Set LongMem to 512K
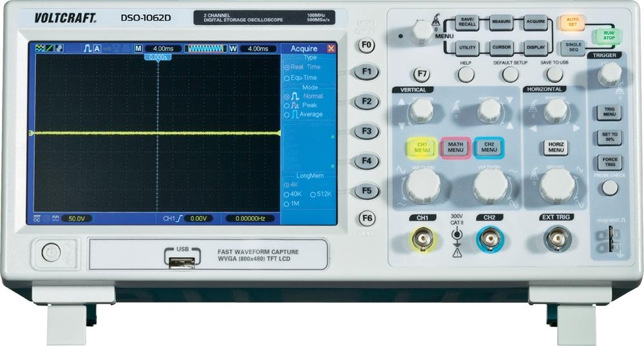The image size is (644, 346). tap(321, 194)
